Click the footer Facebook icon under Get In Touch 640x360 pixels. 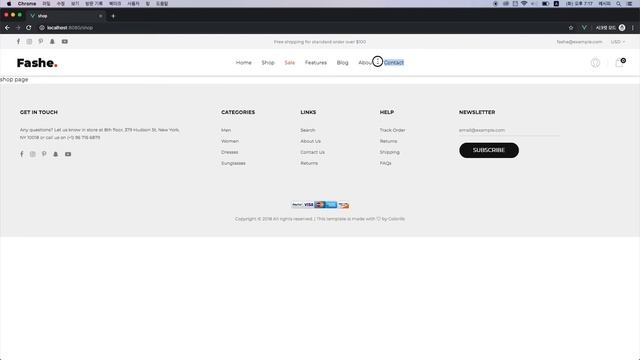tap(22, 154)
